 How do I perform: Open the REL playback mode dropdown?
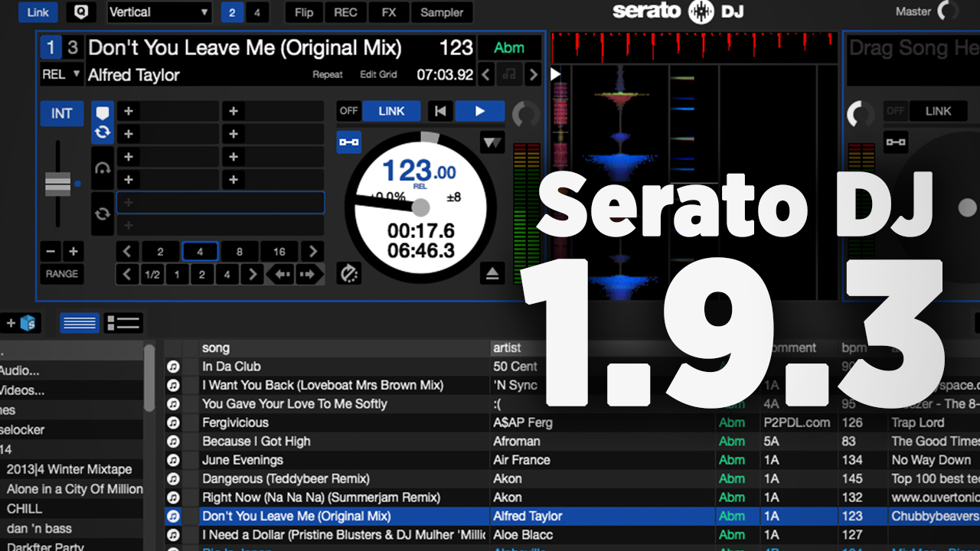pos(62,74)
